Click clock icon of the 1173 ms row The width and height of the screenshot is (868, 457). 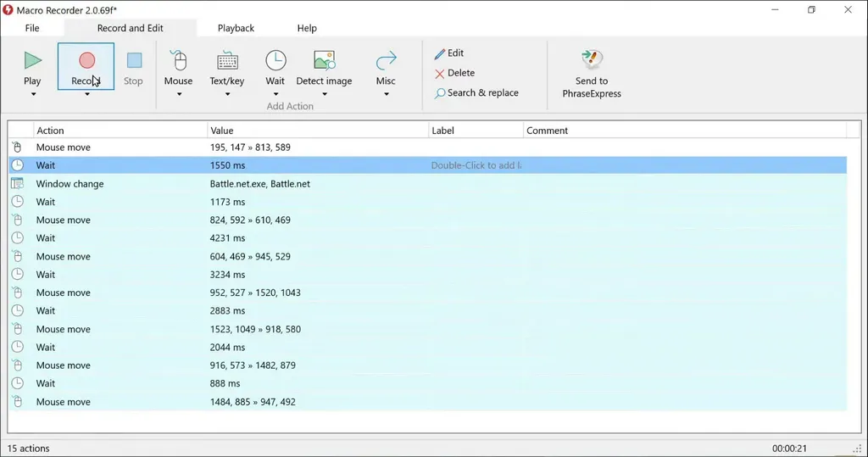point(18,202)
